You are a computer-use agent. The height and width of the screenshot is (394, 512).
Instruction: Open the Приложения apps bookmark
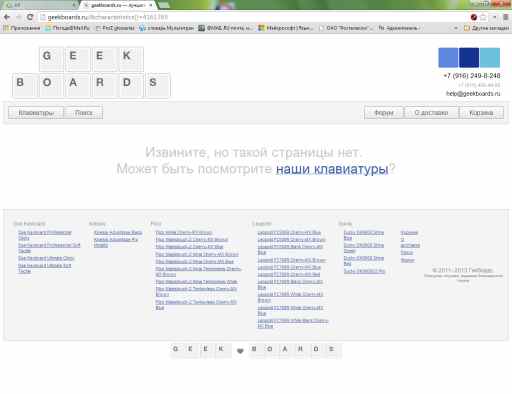22,28
